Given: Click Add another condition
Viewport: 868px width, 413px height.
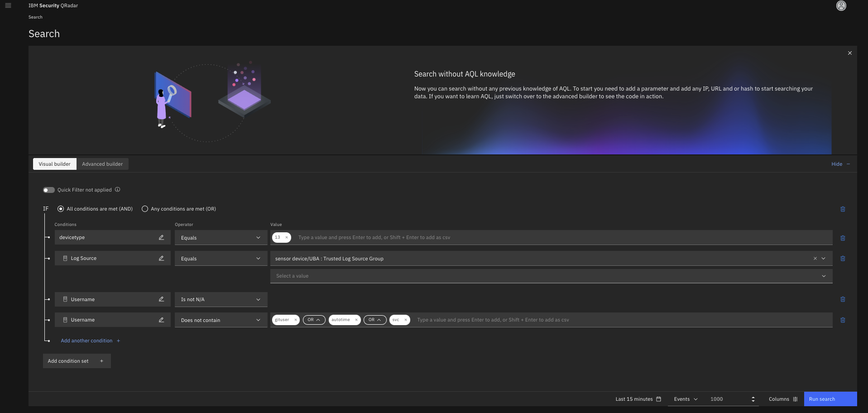Looking at the screenshot, I should 86,341.
